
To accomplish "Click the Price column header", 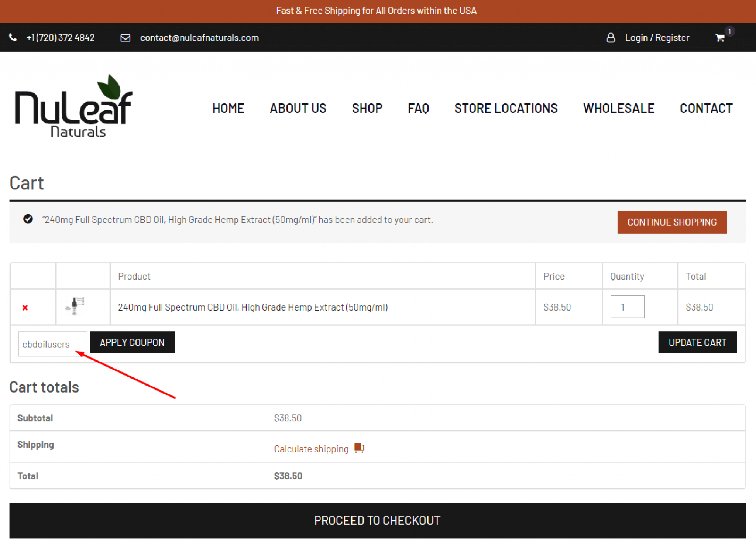I will [x=554, y=276].
